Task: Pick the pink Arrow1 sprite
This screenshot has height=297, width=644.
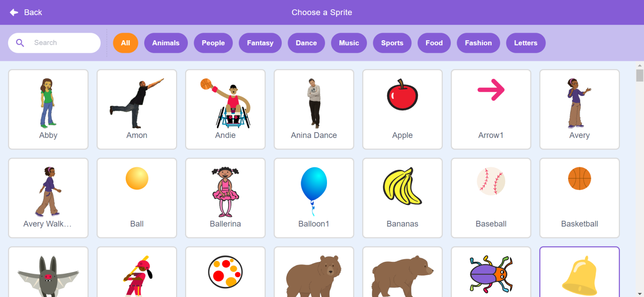Action: [491, 109]
